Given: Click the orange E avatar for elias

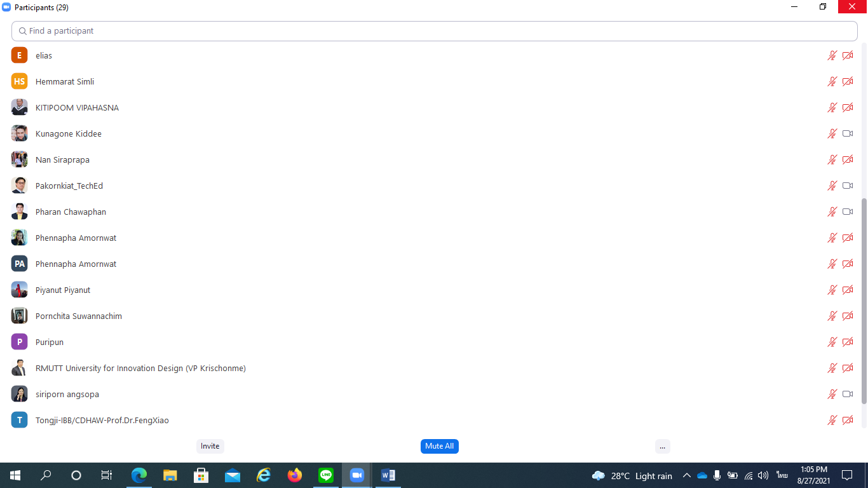Looking at the screenshot, I should click(x=19, y=55).
